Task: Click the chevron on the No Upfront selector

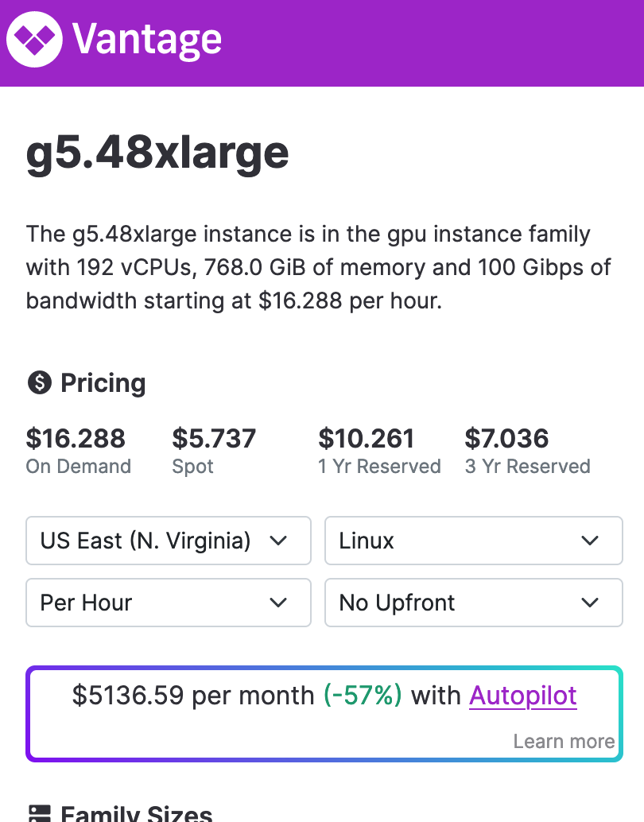Action: (590, 603)
